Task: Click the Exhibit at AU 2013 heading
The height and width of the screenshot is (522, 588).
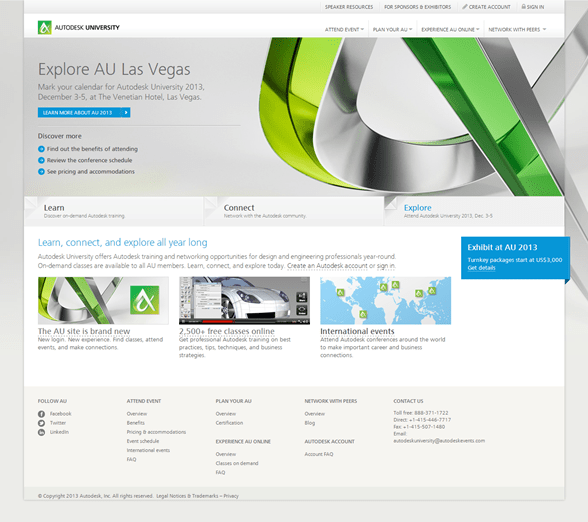Action: 502,248
